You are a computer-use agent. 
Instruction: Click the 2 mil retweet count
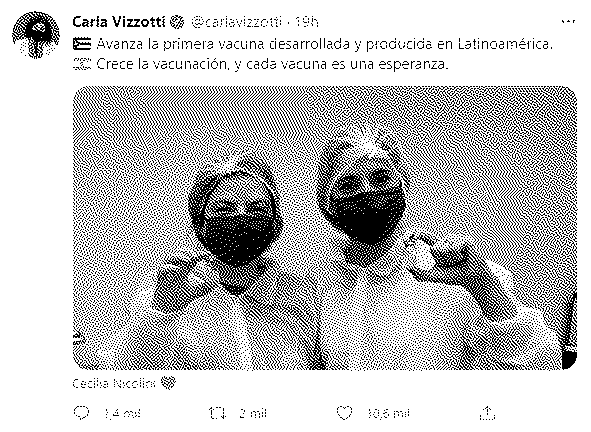tap(253, 414)
